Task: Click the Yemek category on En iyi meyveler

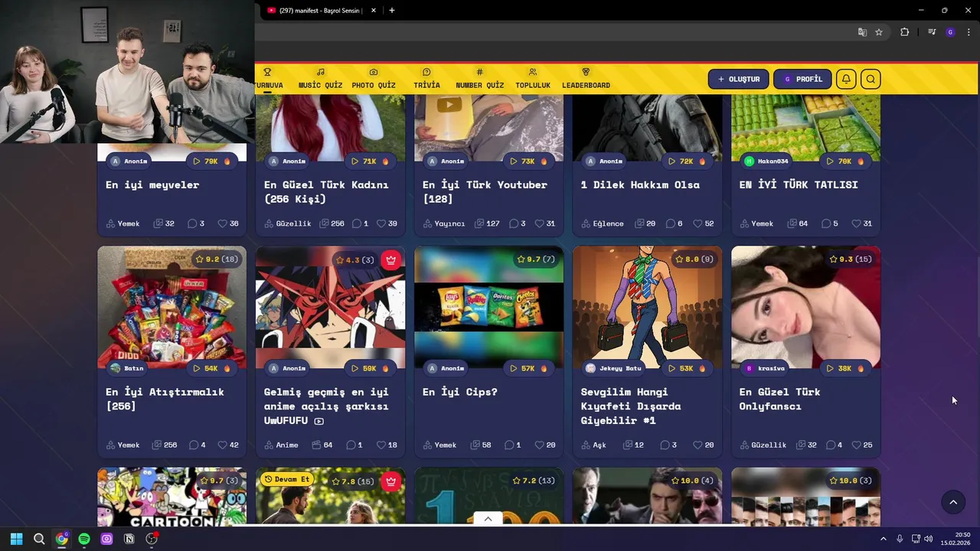Action: coord(123,223)
